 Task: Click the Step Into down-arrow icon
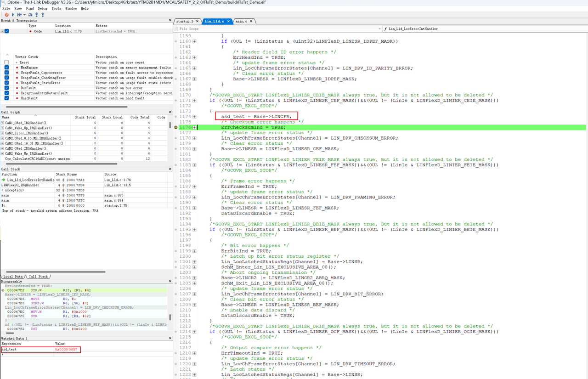pos(37,15)
